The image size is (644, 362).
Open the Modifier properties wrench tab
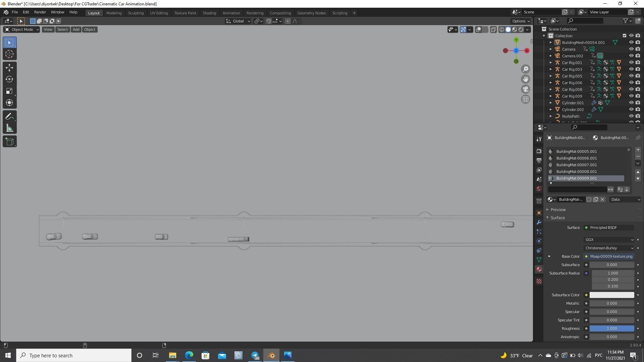coord(539,222)
